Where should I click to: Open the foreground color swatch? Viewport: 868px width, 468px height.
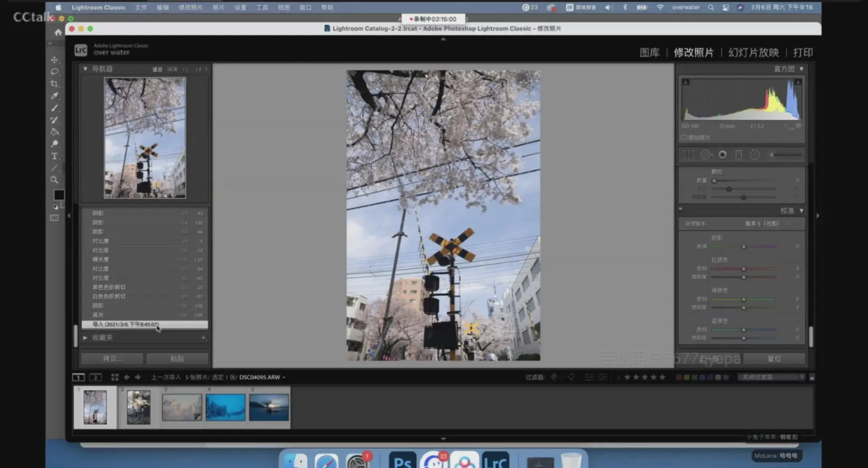click(59, 195)
